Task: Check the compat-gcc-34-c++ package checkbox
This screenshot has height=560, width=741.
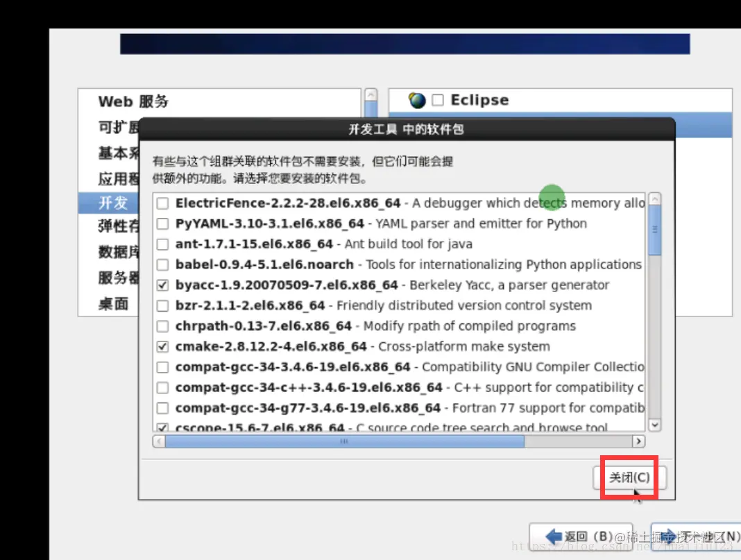Action: 162,387
